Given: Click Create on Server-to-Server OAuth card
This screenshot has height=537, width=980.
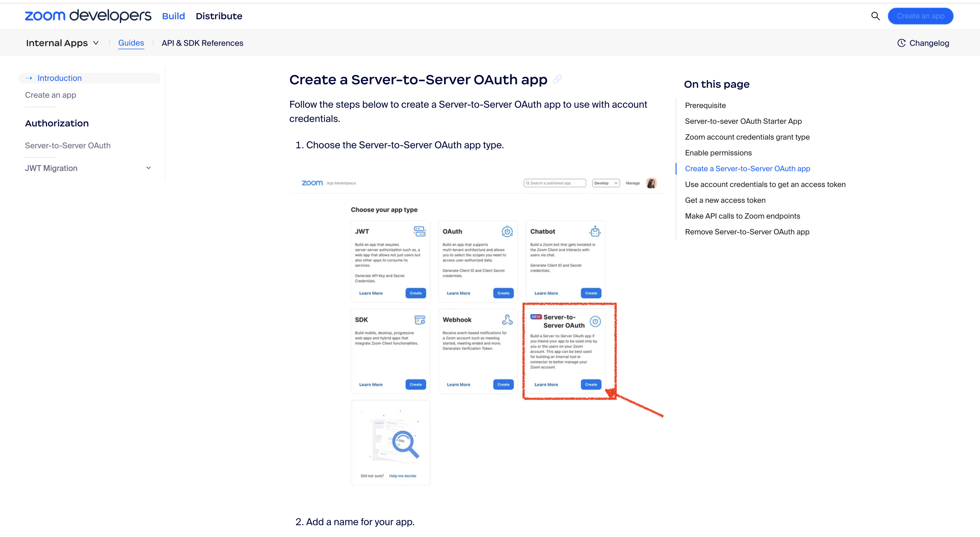Looking at the screenshot, I should click(x=591, y=384).
